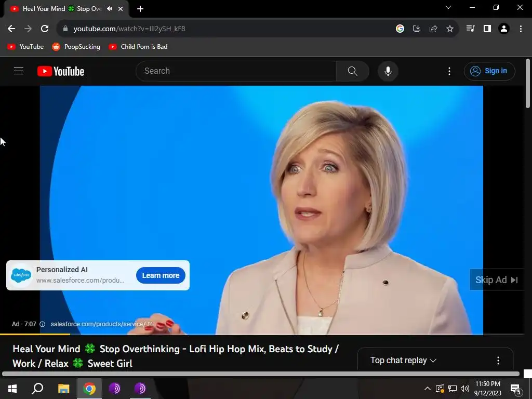The width and height of the screenshot is (532, 399).
Task: Click the page vertical scrollbar
Action: [528, 84]
